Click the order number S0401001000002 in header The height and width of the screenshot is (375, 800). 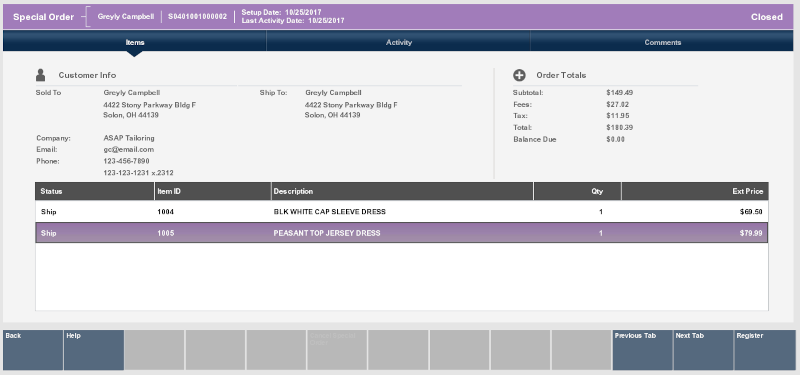197,16
